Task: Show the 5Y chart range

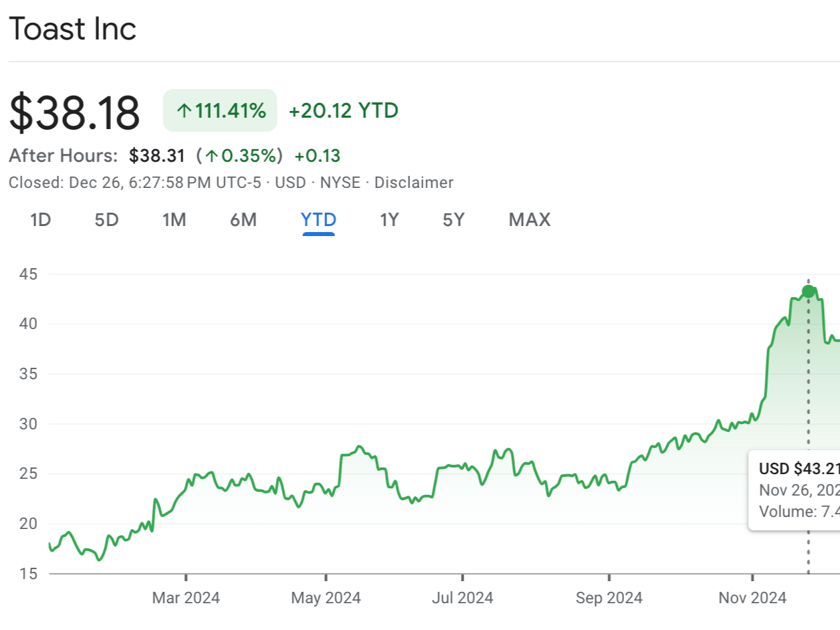Action: tap(453, 219)
